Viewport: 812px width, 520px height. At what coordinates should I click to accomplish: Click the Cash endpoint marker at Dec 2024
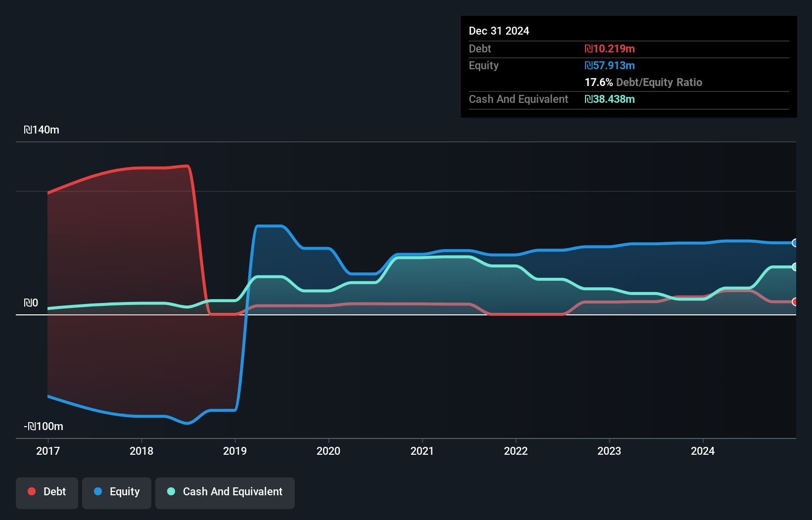coord(795,267)
